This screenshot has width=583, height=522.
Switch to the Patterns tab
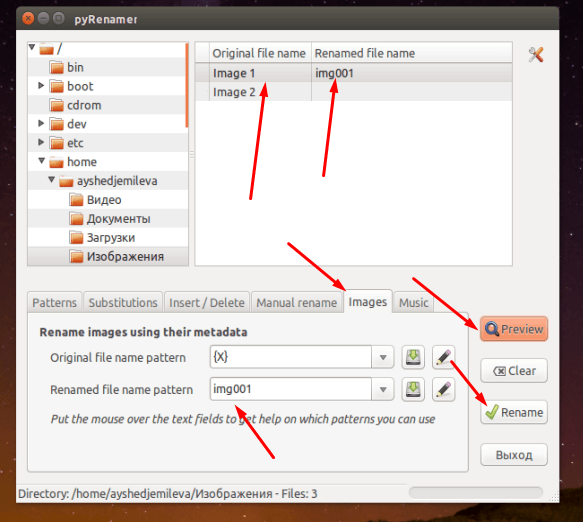[55, 303]
